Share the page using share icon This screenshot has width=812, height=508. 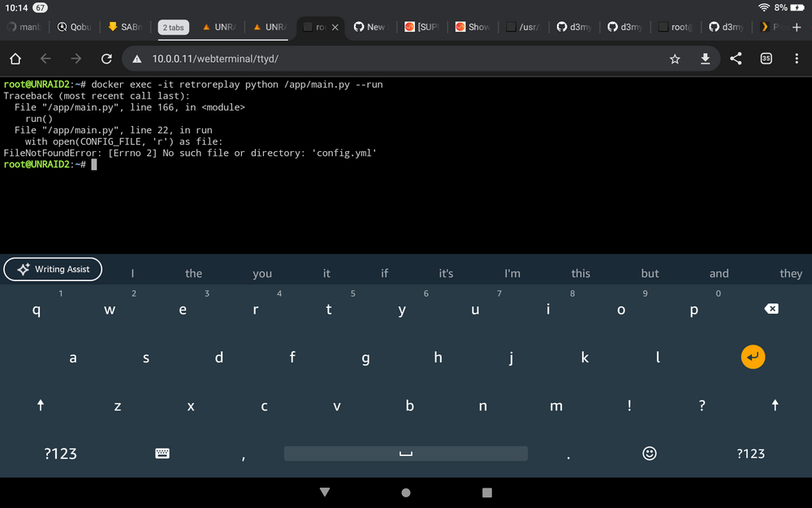[736, 59]
